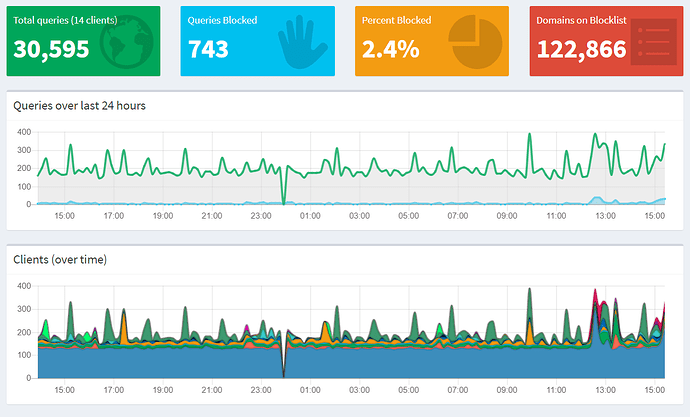Select the 122,866 blocklist domains number
The width and height of the screenshot is (690, 417).
pos(582,49)
